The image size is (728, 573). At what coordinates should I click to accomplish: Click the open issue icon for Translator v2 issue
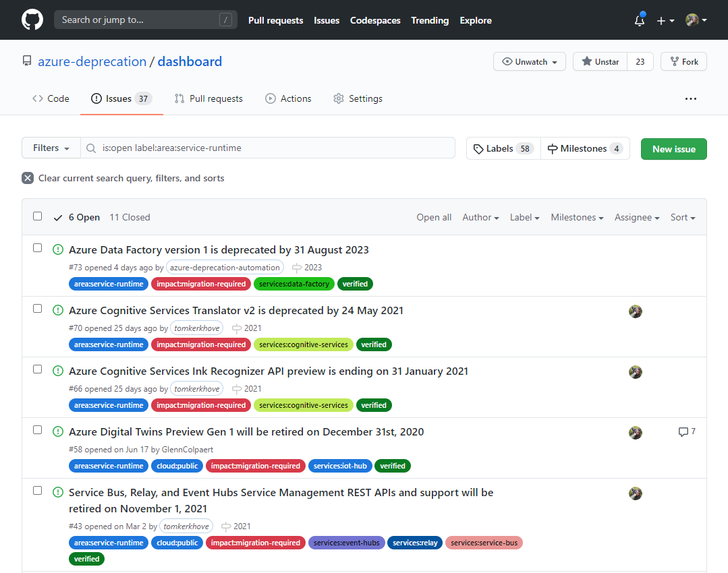57,310
